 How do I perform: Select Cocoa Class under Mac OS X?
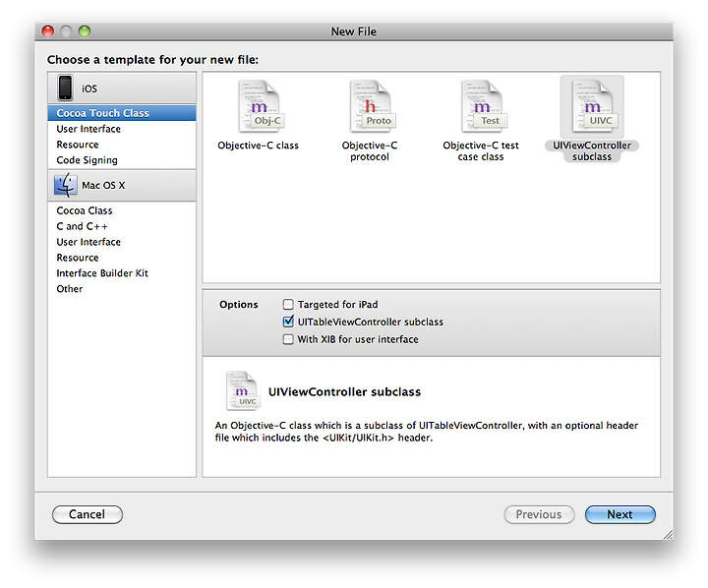122,210
